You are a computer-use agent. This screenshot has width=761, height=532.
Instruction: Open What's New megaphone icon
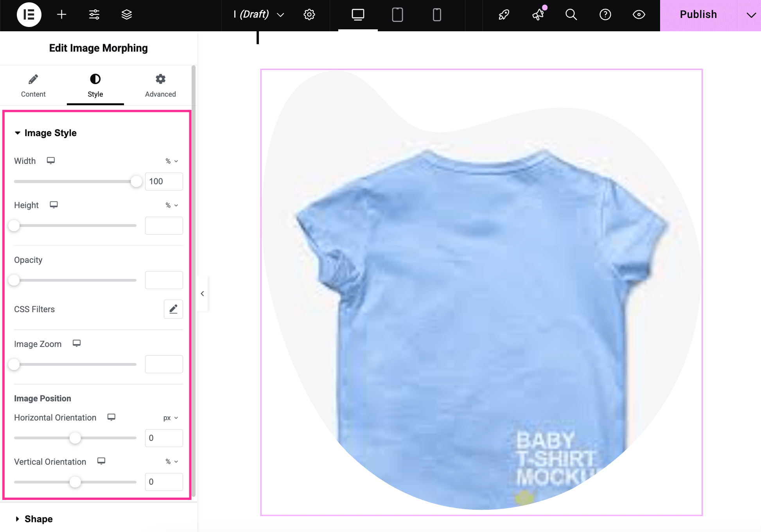coord(538,15)
